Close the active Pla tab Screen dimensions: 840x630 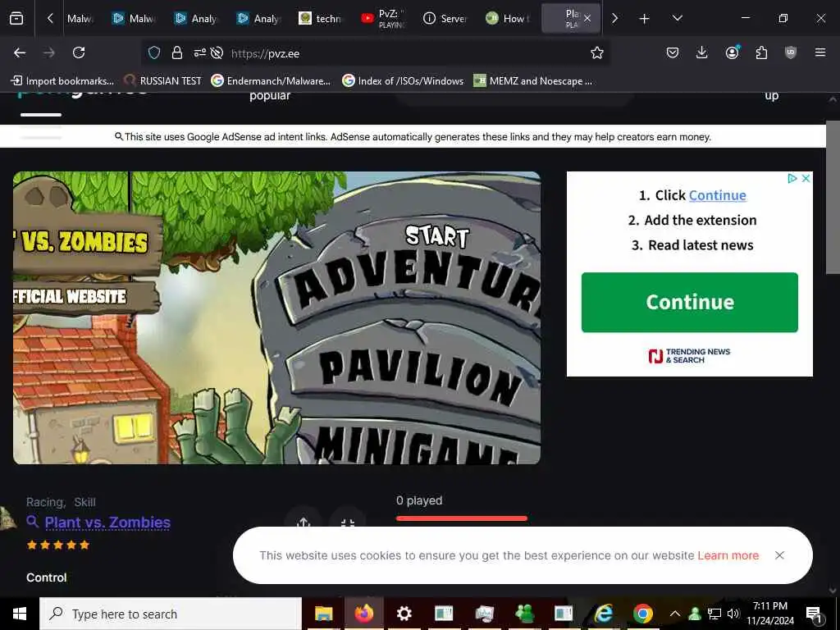click(x=587, y=19)
